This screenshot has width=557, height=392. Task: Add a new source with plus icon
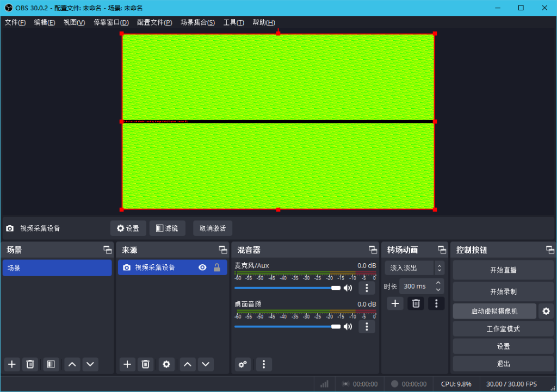127,364
